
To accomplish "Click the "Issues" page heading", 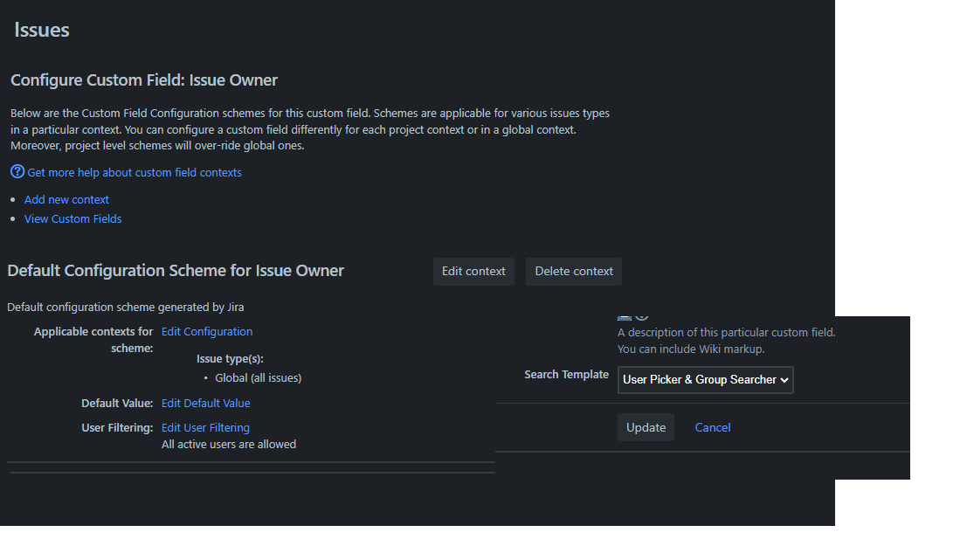I will (x=40, y=29).
